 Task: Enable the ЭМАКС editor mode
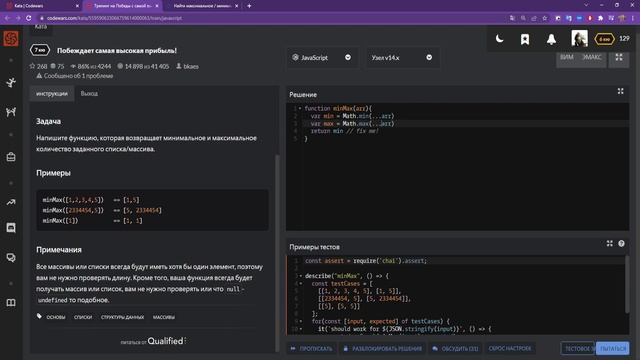tap(592, 58)
